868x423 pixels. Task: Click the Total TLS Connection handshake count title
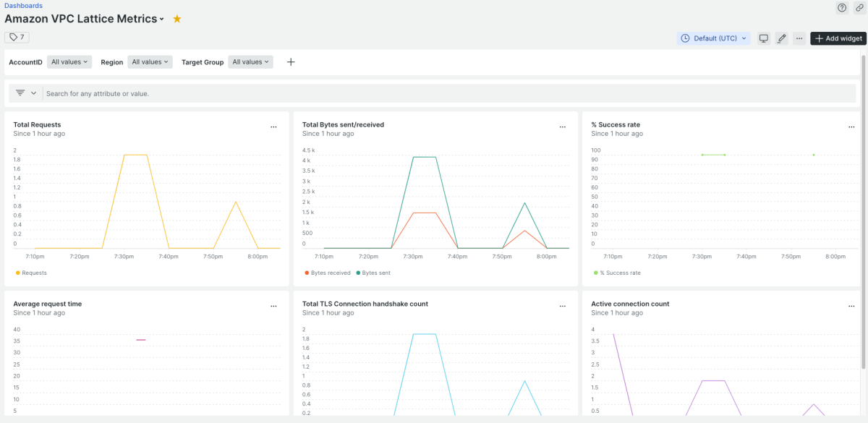[365, 304]
